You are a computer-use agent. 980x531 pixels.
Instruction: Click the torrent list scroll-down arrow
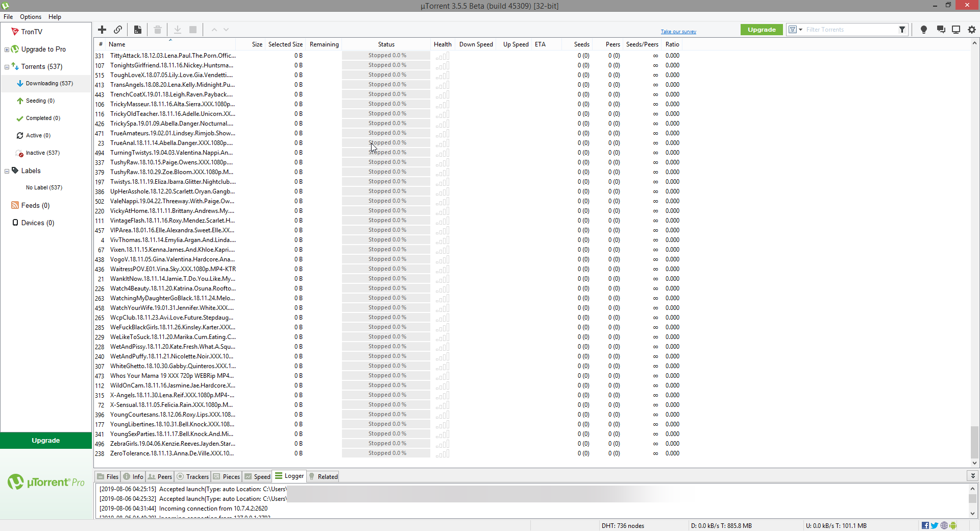tap(974, 463)
